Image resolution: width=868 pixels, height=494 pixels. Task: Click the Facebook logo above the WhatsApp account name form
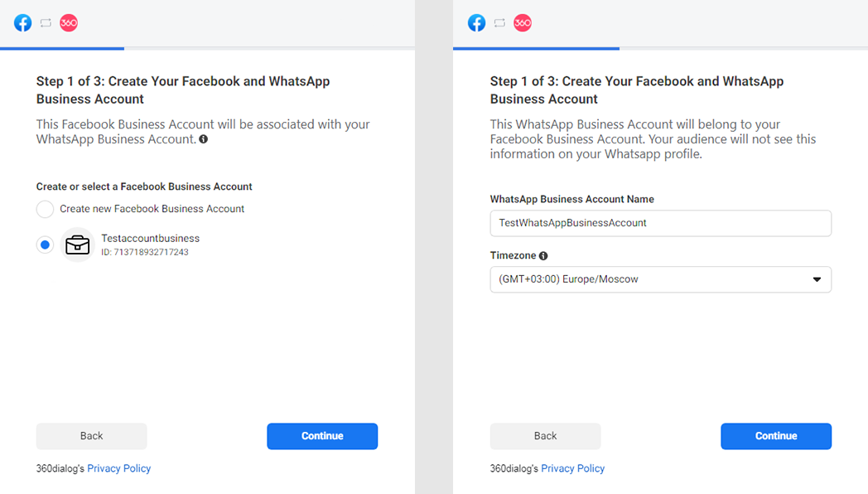click(x=477, y=23)
